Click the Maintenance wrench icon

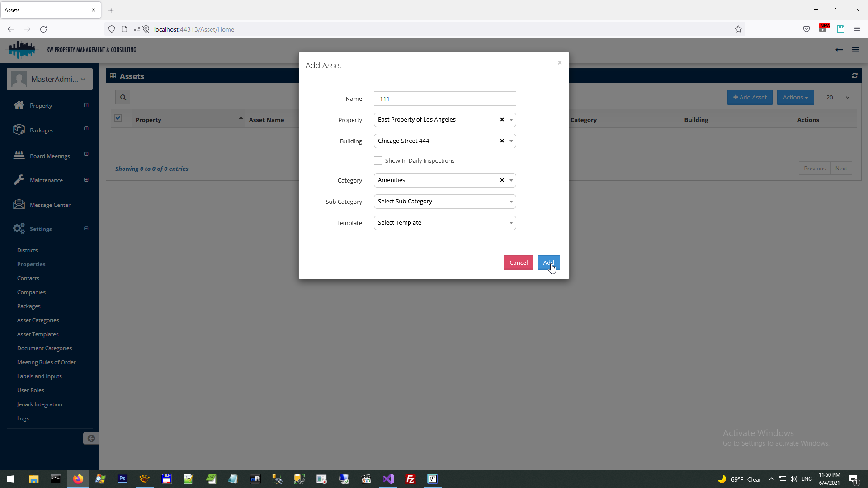coord(19,180)
